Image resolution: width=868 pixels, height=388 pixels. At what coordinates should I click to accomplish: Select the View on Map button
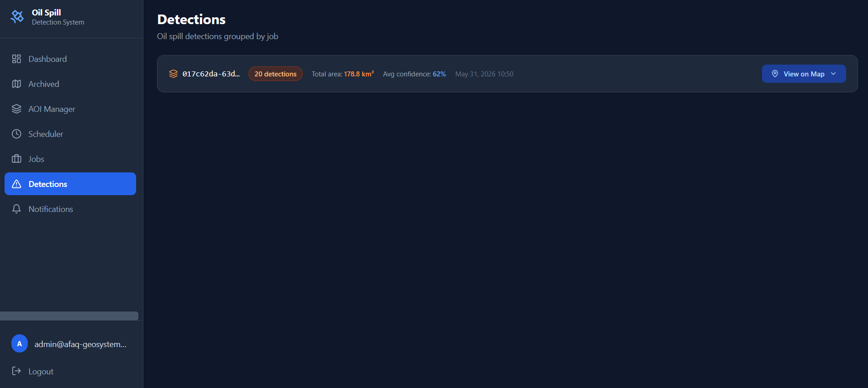[804, 74]
